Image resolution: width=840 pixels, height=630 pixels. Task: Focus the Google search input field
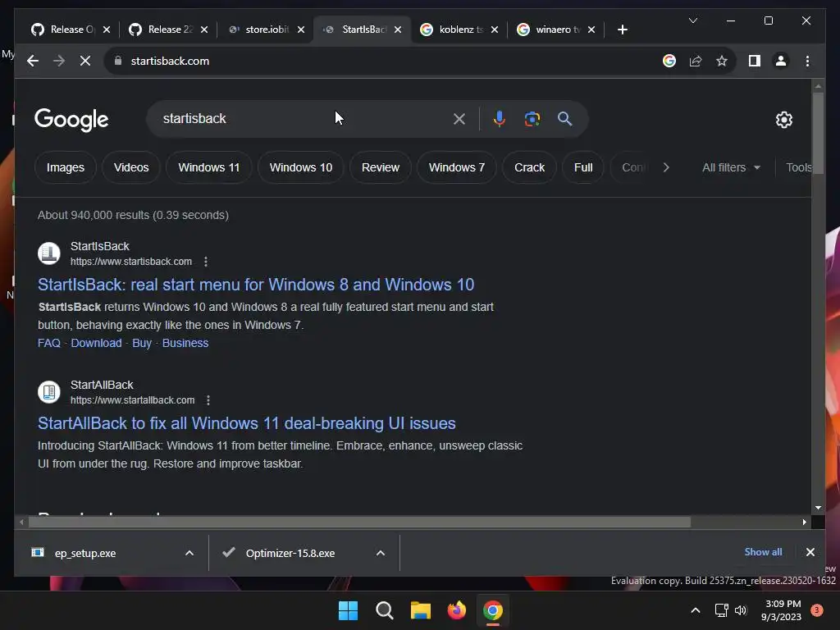coord(305,119)
